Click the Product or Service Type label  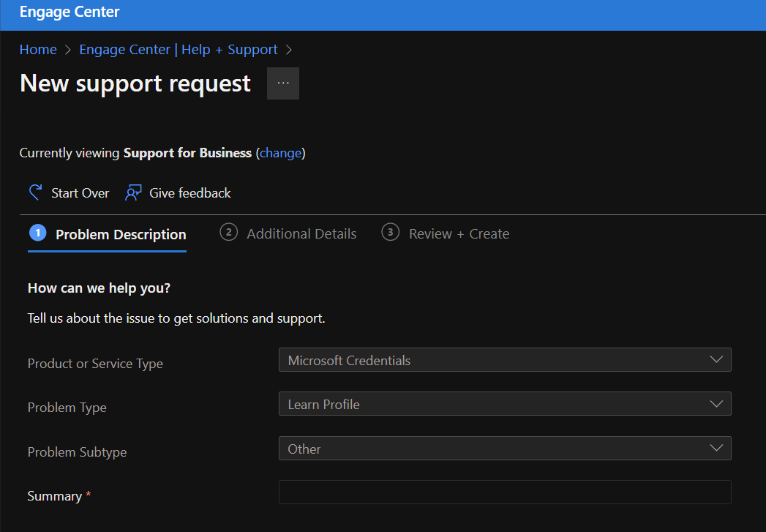point(95,364)
